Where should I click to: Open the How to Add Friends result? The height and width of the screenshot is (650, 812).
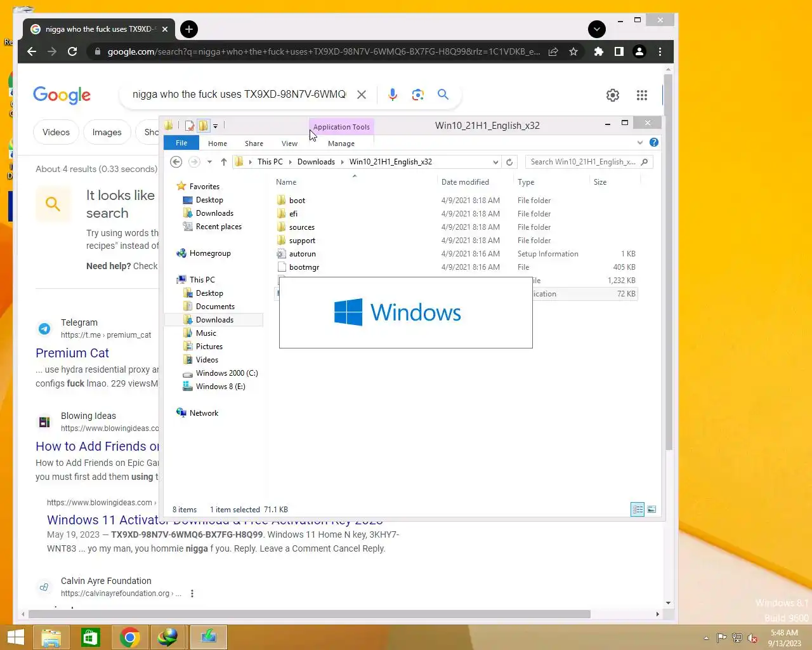coord(97,446)
